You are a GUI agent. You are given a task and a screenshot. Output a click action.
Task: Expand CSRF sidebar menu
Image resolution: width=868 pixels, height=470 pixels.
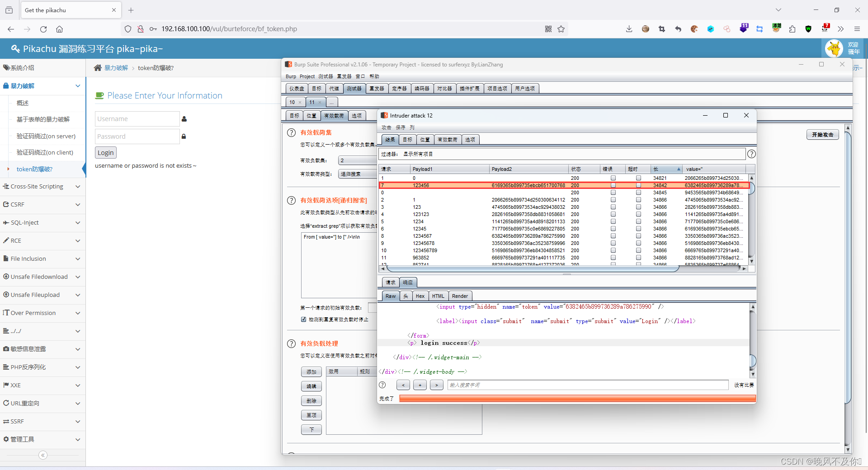click(x=42, y=205)
